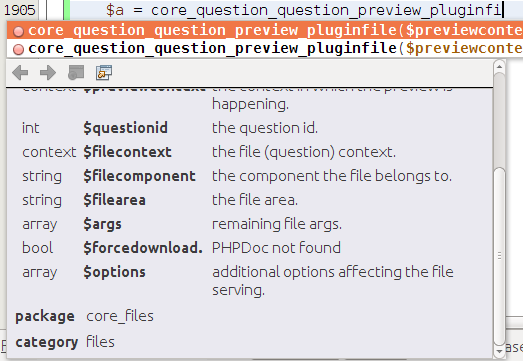Open documentation in external web browser icon
Screen dimensions: 523x361
76,73
